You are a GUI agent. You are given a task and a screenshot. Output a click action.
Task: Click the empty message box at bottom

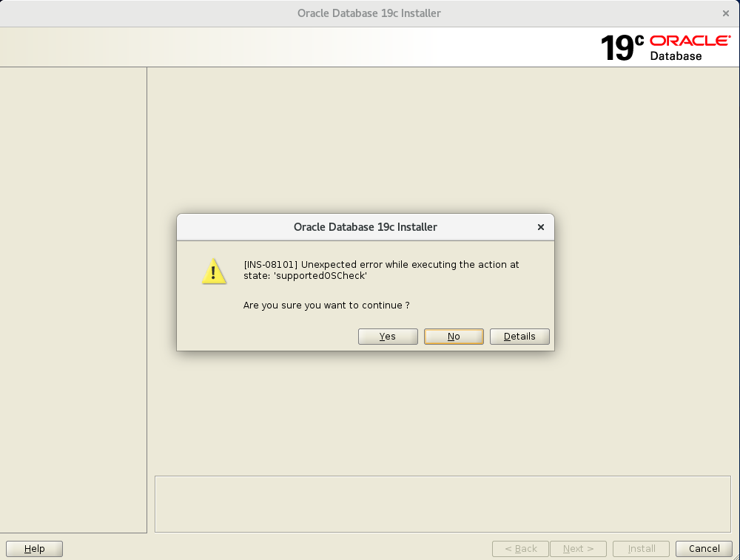(x=443, y=504)
